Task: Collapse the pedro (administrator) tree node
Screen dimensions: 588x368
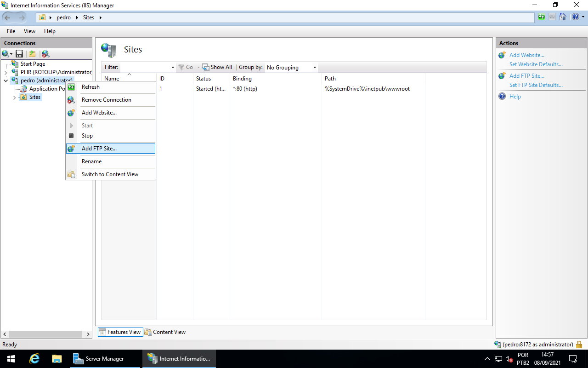Action: coord(6,80)
